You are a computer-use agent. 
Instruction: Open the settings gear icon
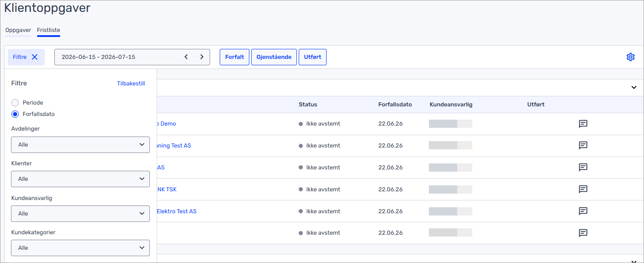coord(630,57)
